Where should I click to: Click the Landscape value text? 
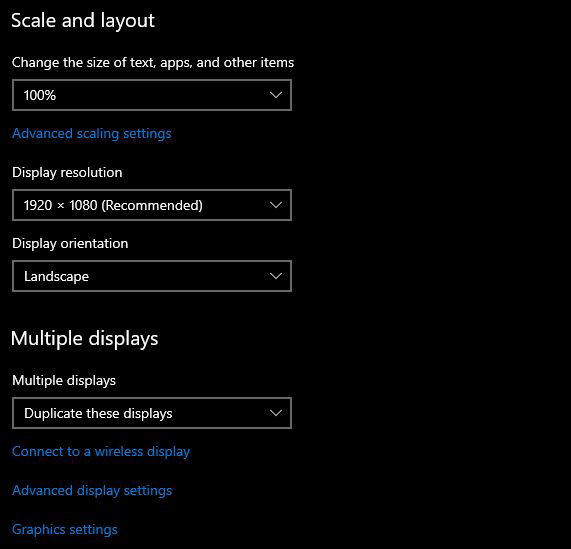click(x=56, y=277)
